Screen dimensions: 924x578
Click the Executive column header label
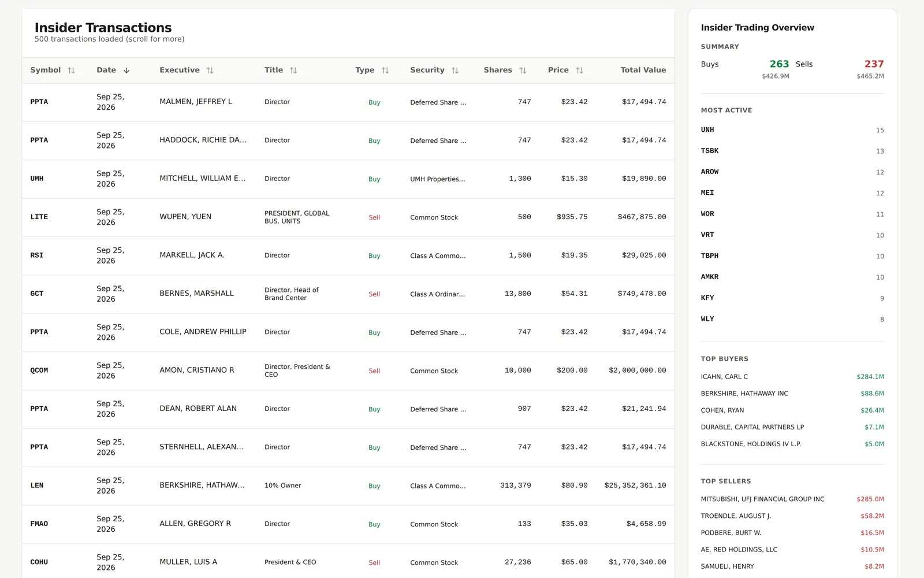click(180, 70)
